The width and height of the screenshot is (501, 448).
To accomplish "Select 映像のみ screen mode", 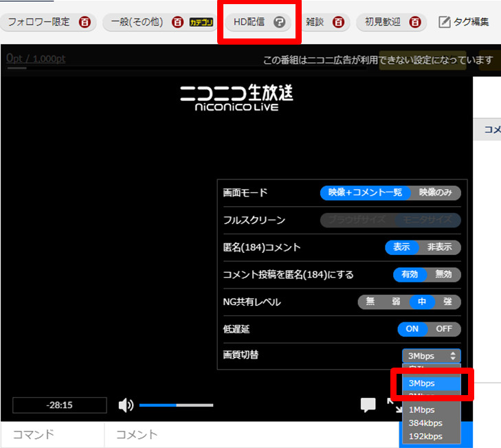I will (436, 192).
